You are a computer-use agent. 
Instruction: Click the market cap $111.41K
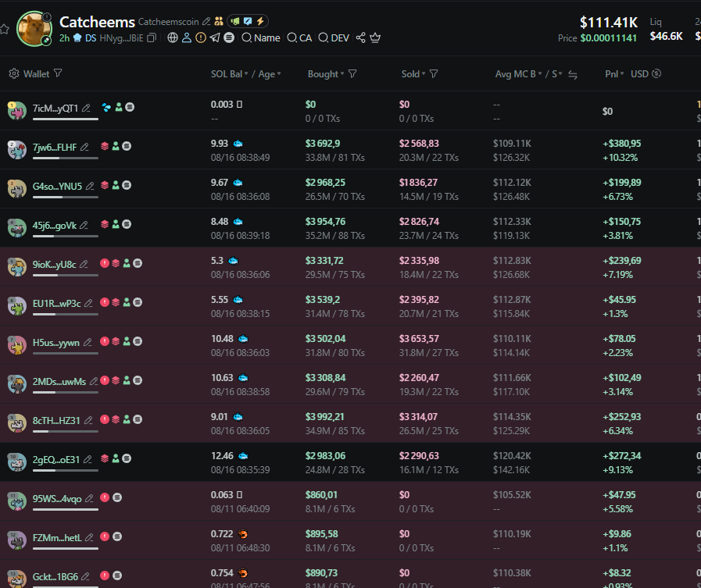pos(609,22)
